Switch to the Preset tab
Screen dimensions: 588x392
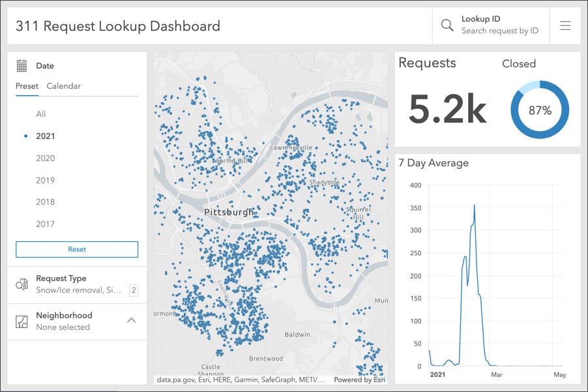[x=27, y=86]
